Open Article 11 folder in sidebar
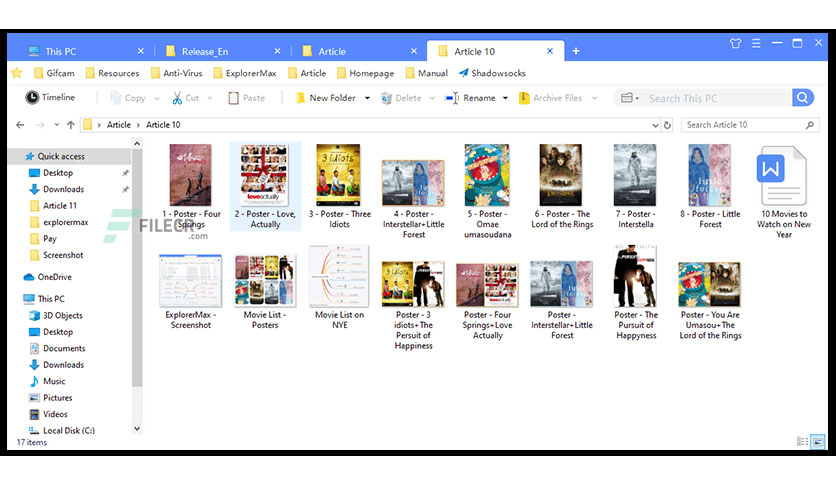 point(60,206)
